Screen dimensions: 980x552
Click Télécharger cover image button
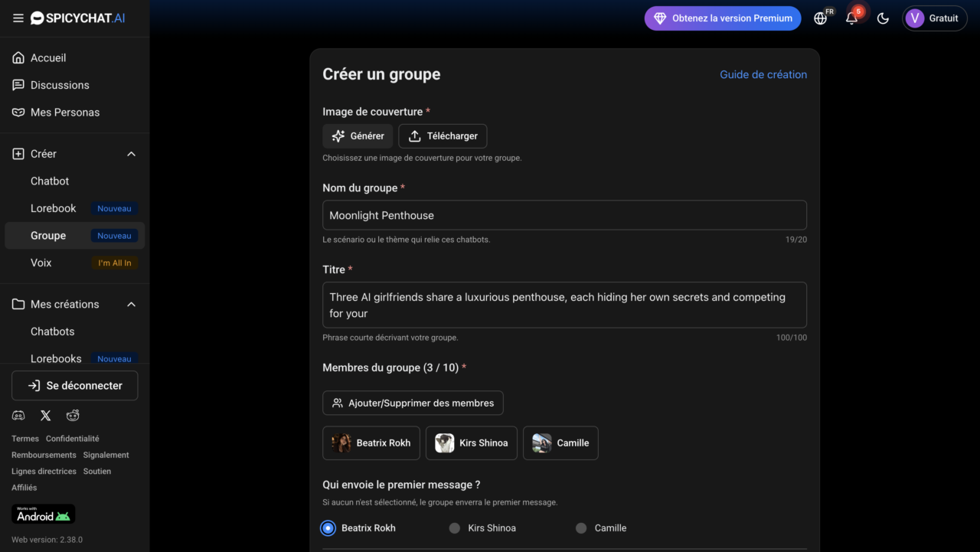coord(443,136)
